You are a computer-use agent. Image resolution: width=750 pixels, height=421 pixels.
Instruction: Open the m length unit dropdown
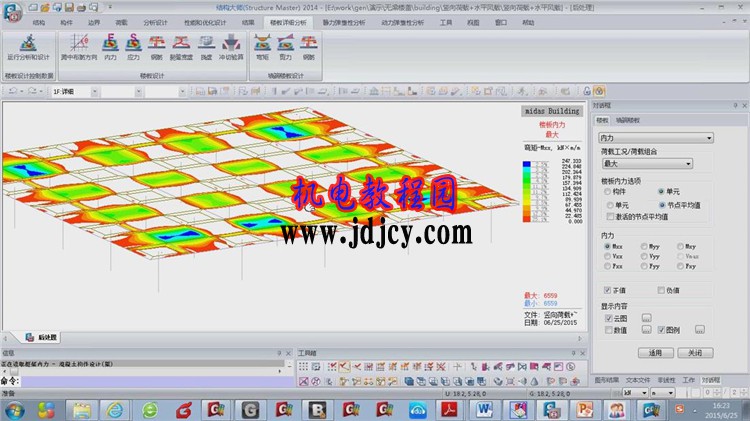point(662,393)
